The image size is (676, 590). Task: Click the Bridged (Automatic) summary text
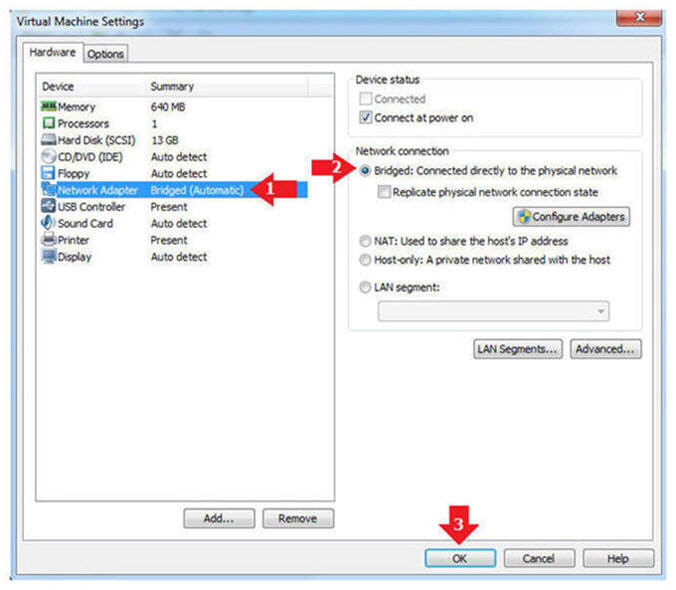pos(197,190)
